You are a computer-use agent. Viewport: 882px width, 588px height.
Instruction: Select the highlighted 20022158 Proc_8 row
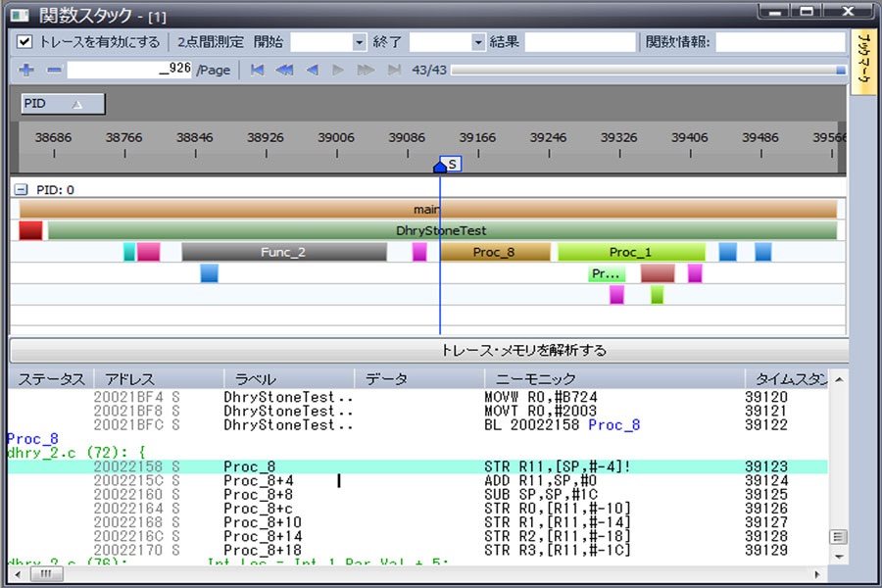pos(417,467)
